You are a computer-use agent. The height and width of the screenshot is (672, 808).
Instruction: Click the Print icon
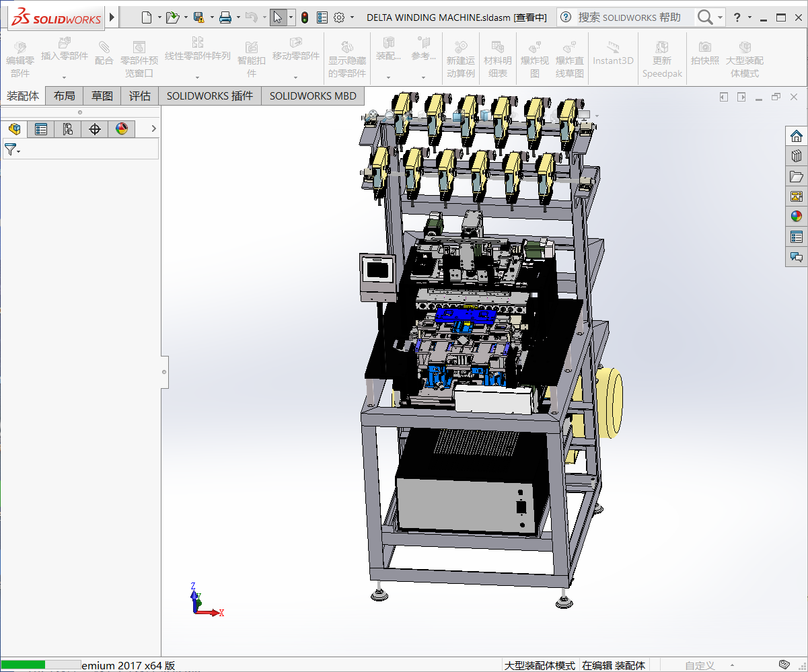(225, 17)
